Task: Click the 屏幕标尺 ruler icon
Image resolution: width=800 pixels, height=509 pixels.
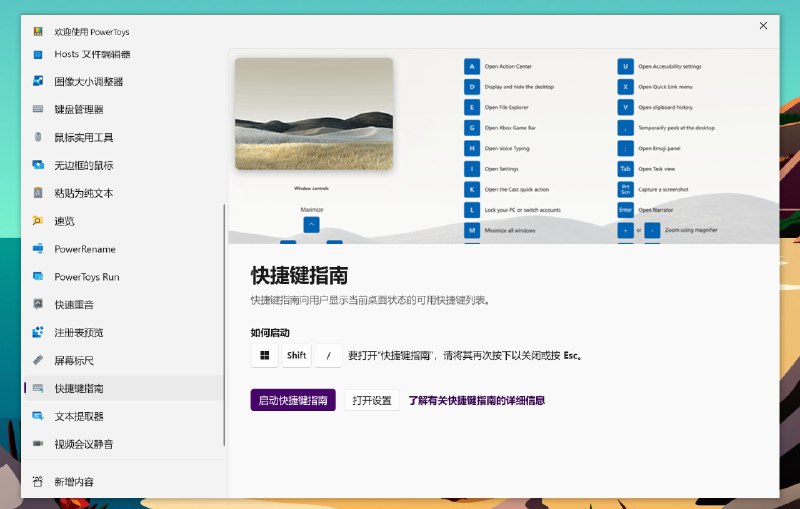Action: point(38,360)
